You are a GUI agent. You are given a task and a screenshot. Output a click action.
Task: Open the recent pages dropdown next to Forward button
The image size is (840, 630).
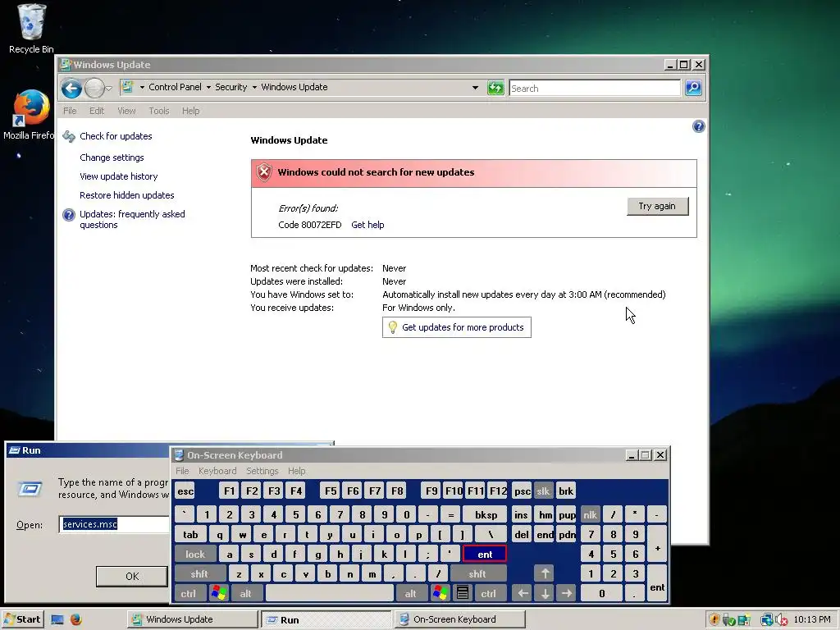pyautogui.click(x=109, y=88)
